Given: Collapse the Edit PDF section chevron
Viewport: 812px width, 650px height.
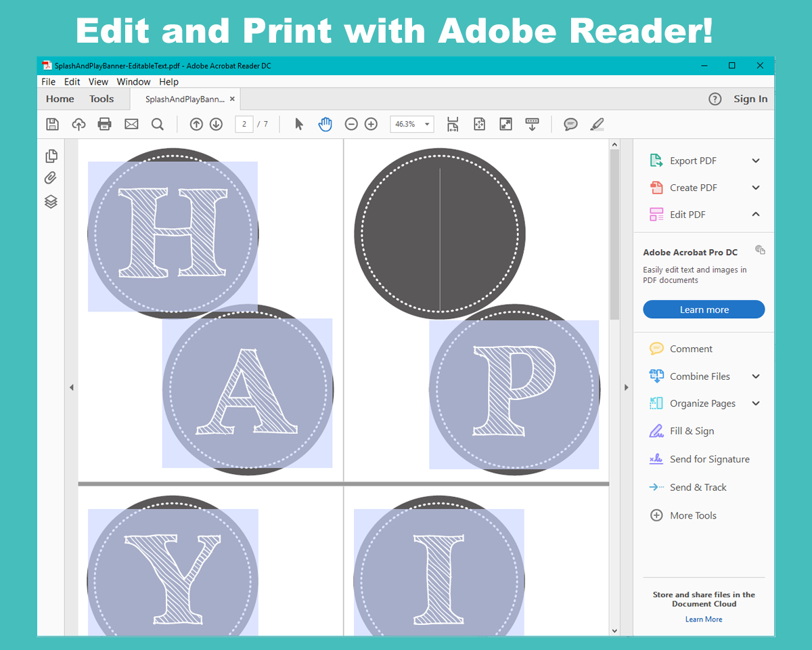Looking at the screenshot, I should pos(756,214).
